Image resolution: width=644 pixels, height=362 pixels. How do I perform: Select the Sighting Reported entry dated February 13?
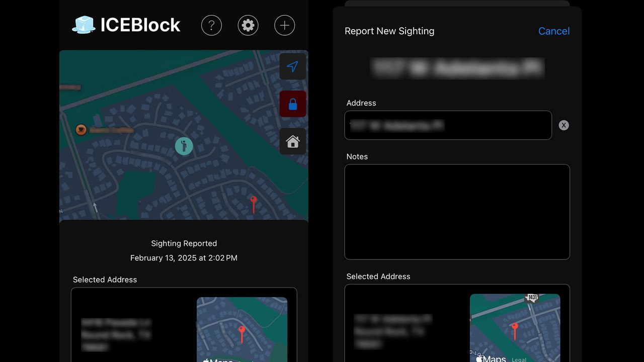click(184, 250)
